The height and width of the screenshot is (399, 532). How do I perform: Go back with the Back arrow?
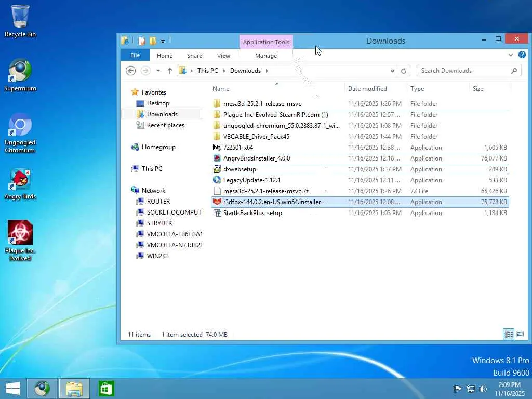pos(130,71)
